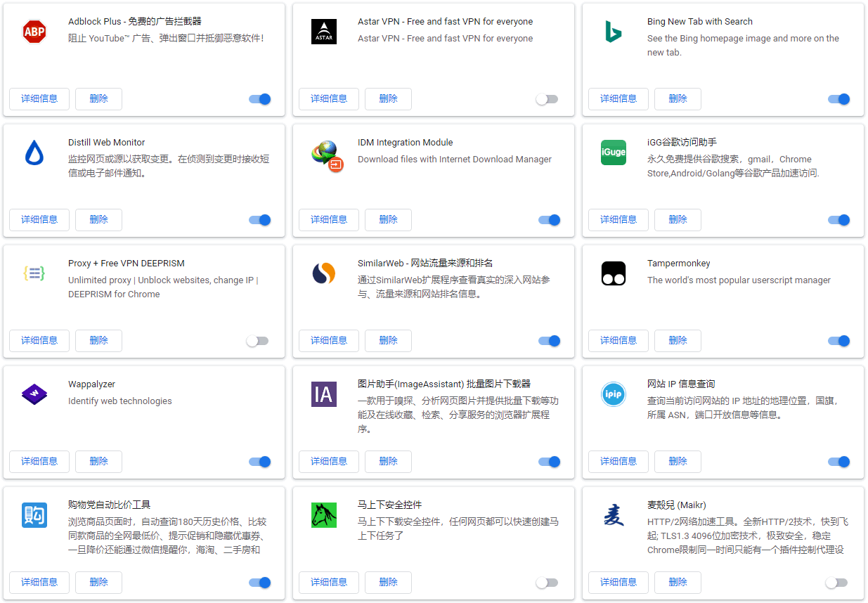
Task: Turn off 网站 IP 信息查询 toggle
Action: [x=839, y=462]
